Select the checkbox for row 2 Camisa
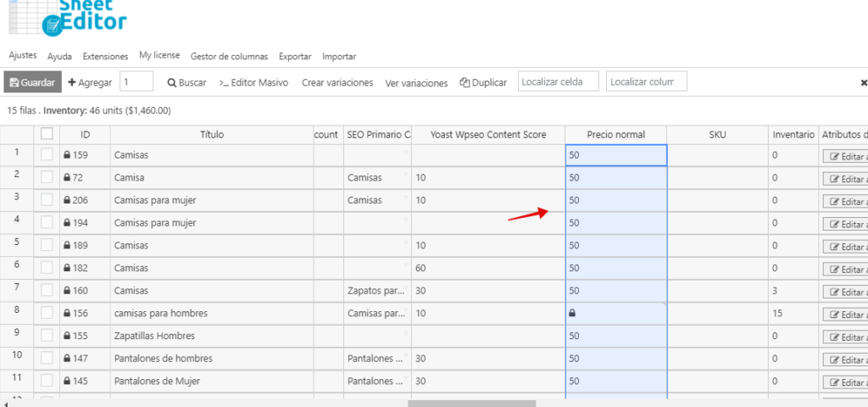868x407 pixels. coord(47,177)
